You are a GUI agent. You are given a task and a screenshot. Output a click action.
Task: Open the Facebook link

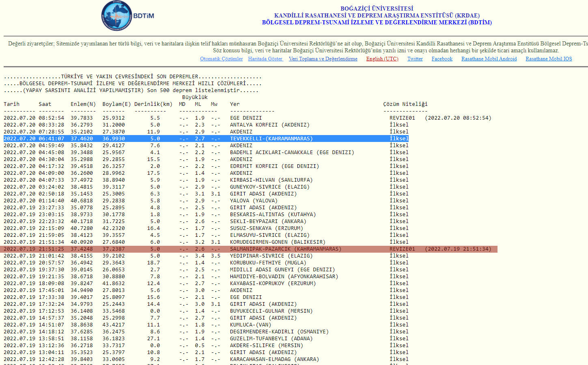coord(442,59)
